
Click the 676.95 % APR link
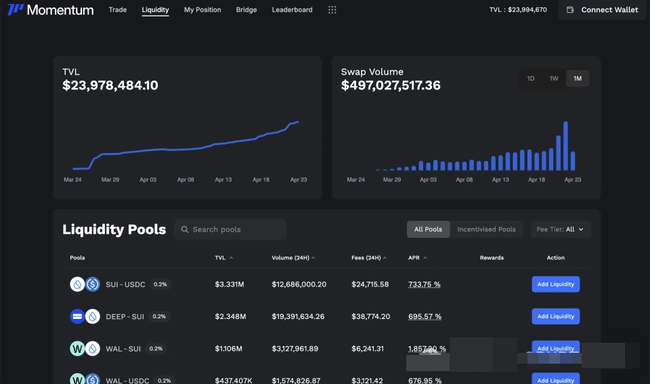coord(424,380)
